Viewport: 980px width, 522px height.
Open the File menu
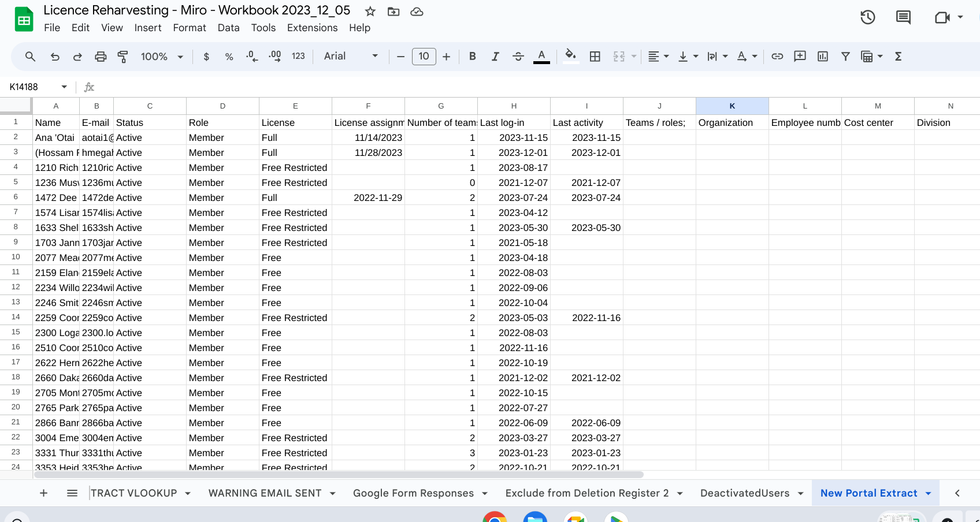pos(52,28)
